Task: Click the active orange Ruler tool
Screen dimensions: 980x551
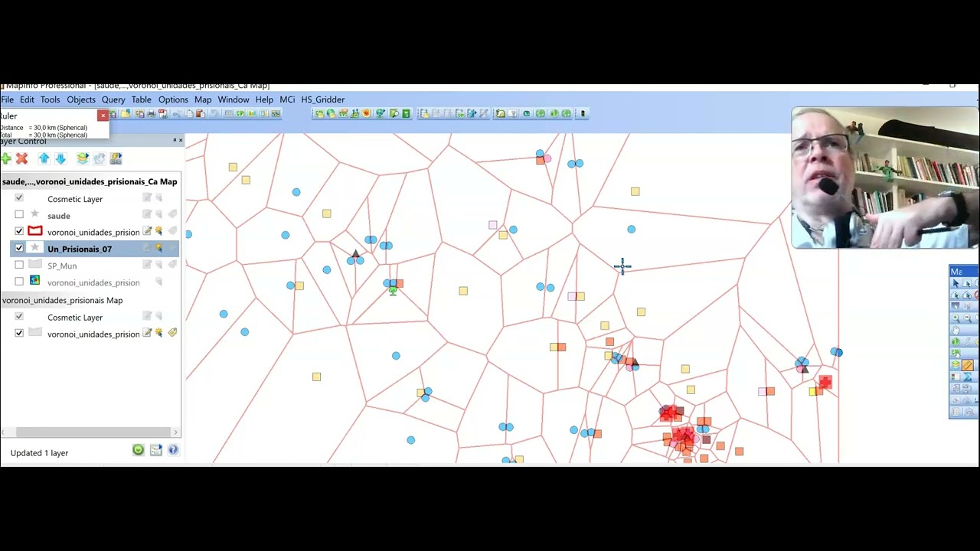Action: (967, 365)
